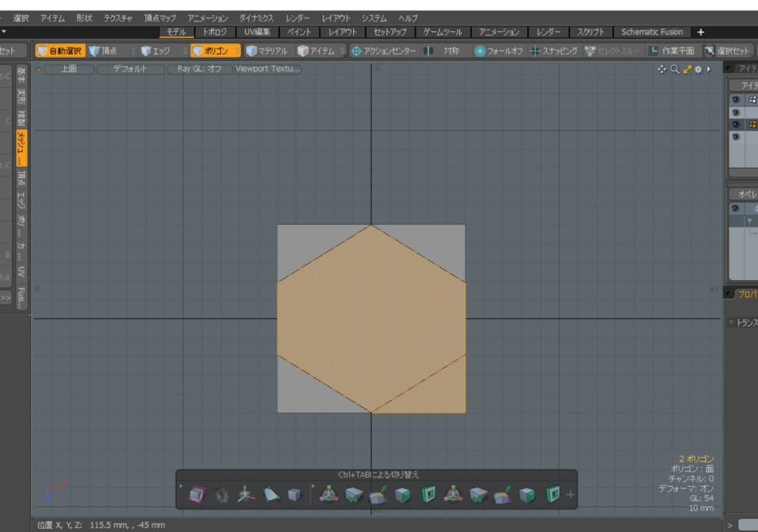758x532 pixels.
Task: Click the falloff フォールオフ ring icon
Action: 480,51
